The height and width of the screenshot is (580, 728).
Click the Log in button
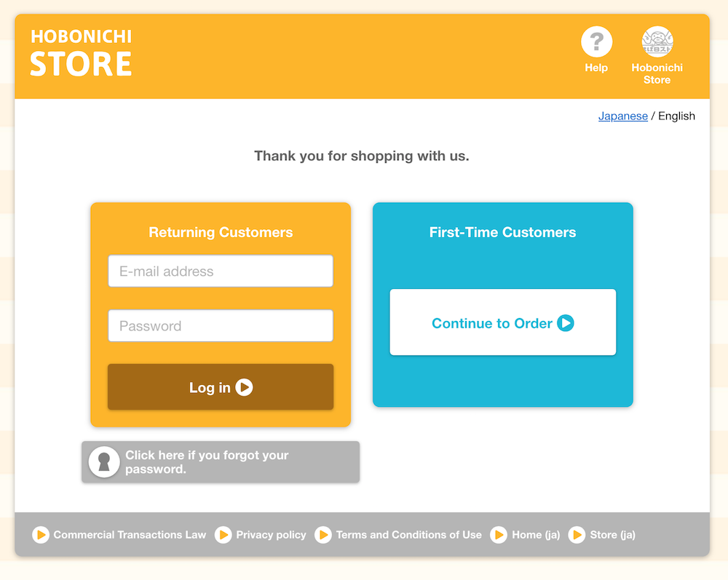point(221,387)
